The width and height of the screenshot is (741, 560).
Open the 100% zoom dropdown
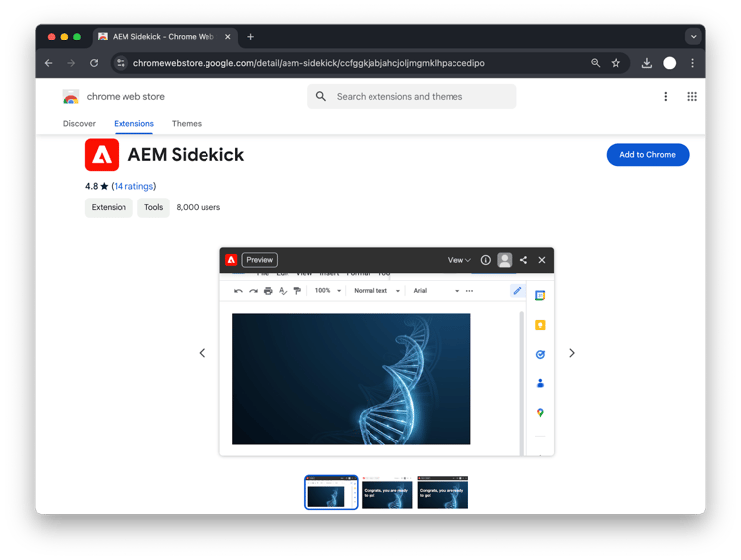(x=328, y=291)
